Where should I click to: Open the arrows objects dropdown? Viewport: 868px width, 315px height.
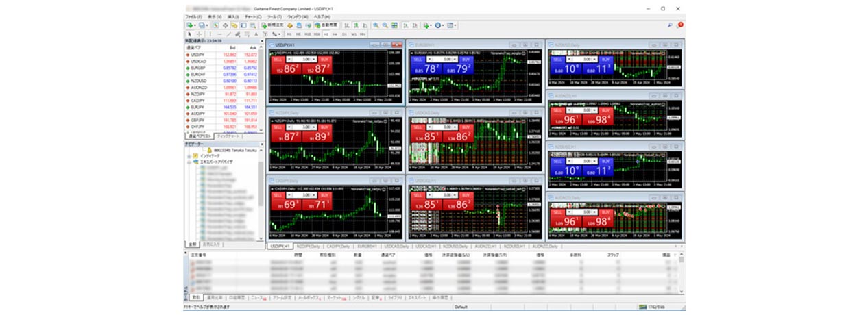pyautogui.click(x=276, y=34)
